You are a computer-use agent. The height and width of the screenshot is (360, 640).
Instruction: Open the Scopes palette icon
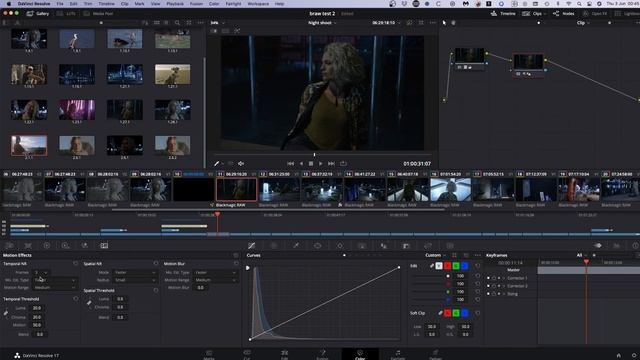pos(617,245)
